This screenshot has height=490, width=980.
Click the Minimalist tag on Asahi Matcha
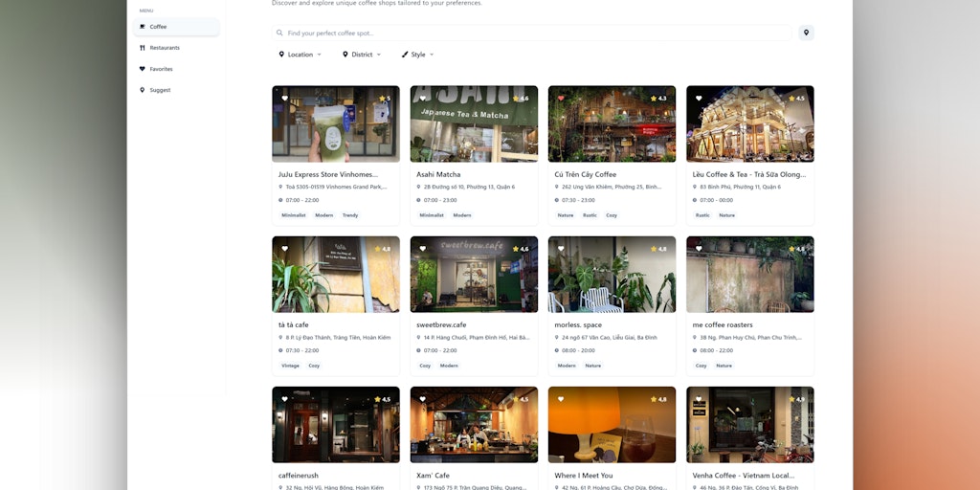pos(432,215)
